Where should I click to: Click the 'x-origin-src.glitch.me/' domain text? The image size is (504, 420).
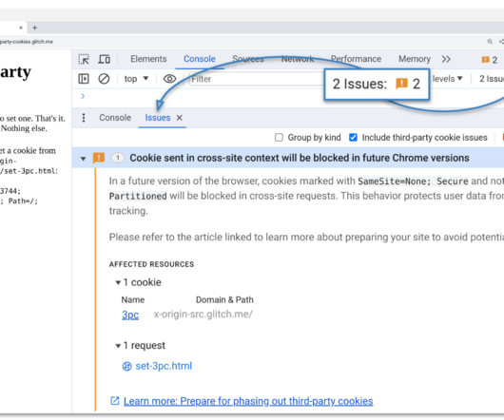(204, 315)
